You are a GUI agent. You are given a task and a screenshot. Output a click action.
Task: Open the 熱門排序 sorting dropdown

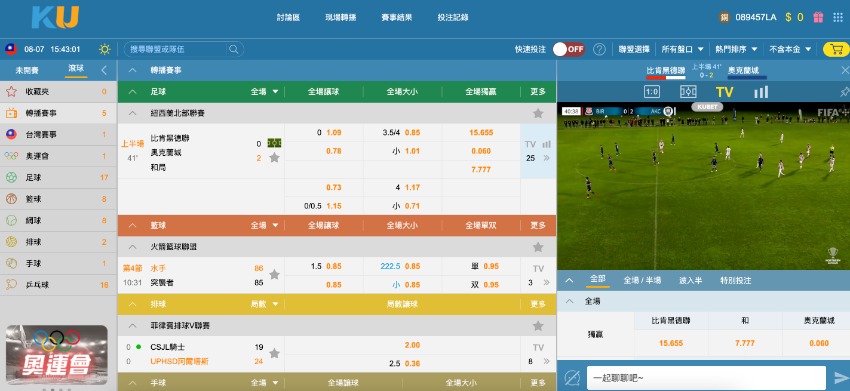tap(737, 49)
